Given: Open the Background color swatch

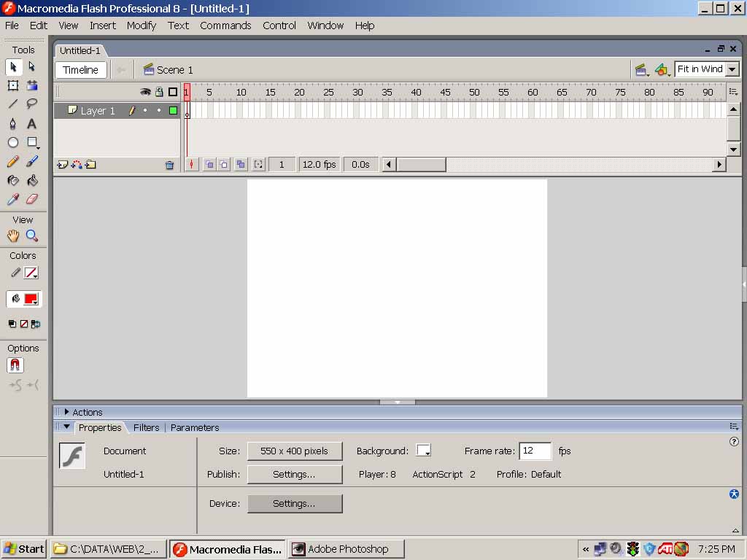Looking at the screenshot, I should click(423, 451).
